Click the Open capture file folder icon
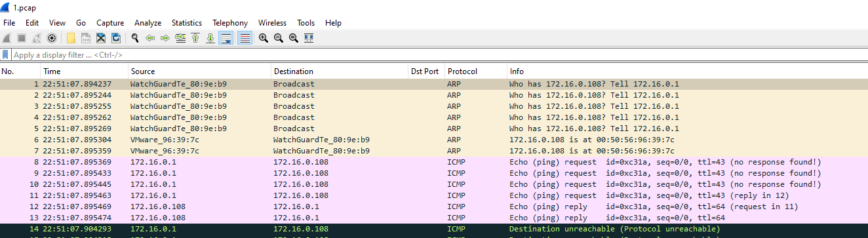 pos(71,38)
